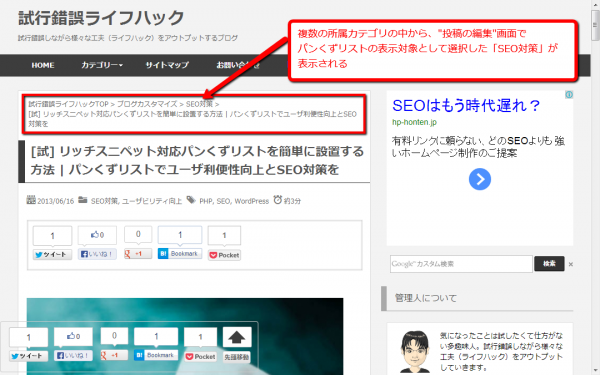Open SEO対策 category link in post meta
The width and height of the screenshot is (600, 375).
[x=104, y=201]
